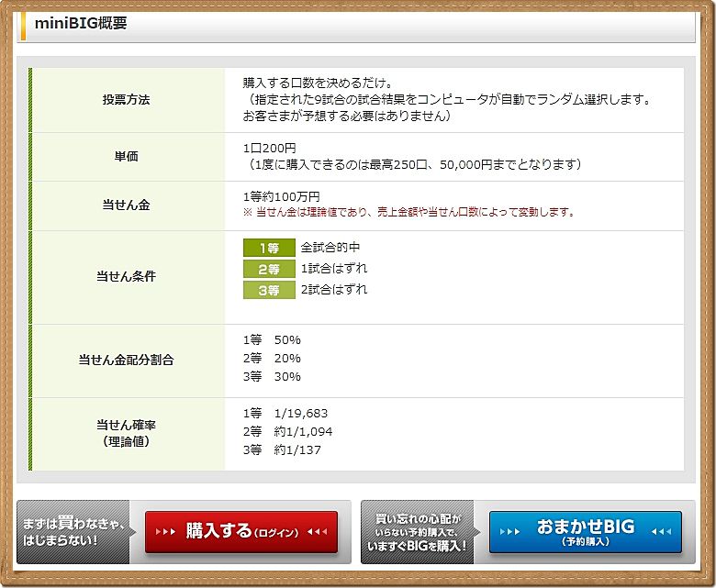Click the 当せん条件 row label
716x588 pixels.
click(x=126, y=276)
